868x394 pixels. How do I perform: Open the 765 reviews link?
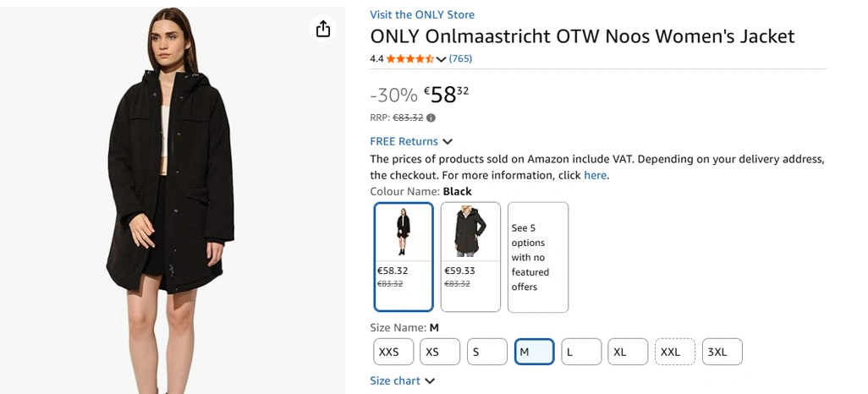point(460,59)
